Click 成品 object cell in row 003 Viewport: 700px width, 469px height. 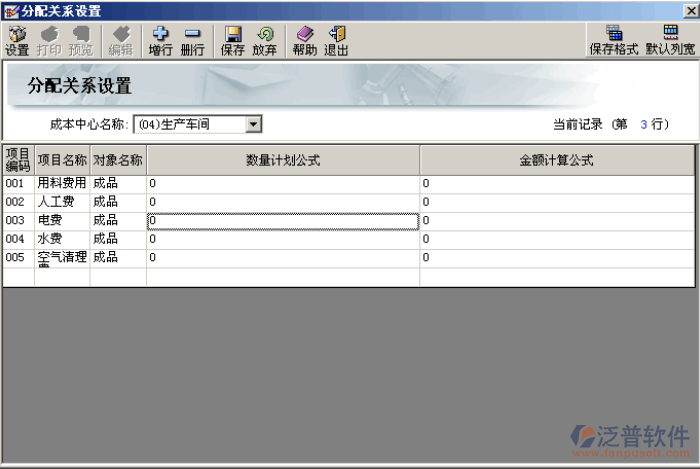click(118, 221)
